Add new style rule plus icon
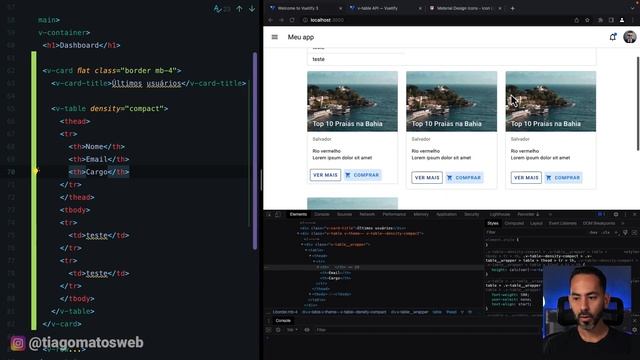 (x=616, y=232)
